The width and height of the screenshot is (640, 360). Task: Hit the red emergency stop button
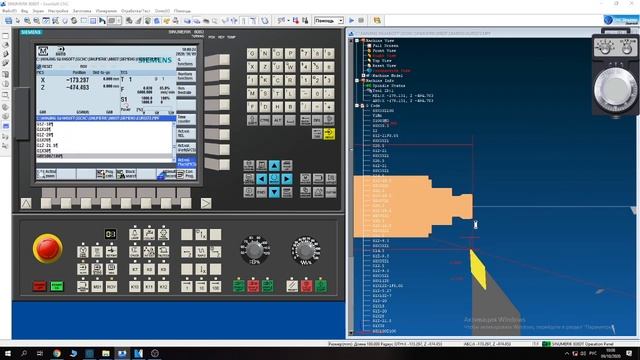pyautogui.click(x=47, y=248)
